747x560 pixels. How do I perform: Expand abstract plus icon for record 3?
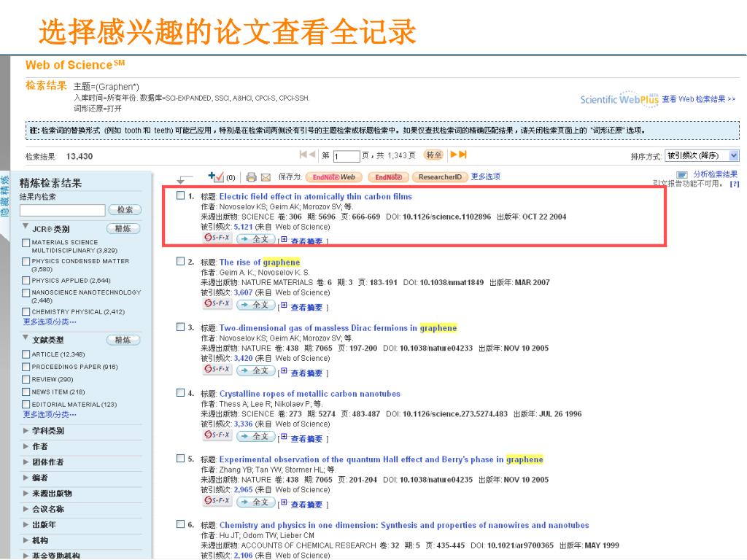(x=284, y=371)
